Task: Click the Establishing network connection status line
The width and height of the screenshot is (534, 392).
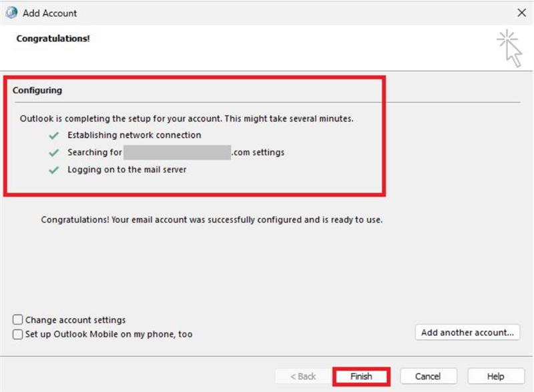Action: click(133, 135)
